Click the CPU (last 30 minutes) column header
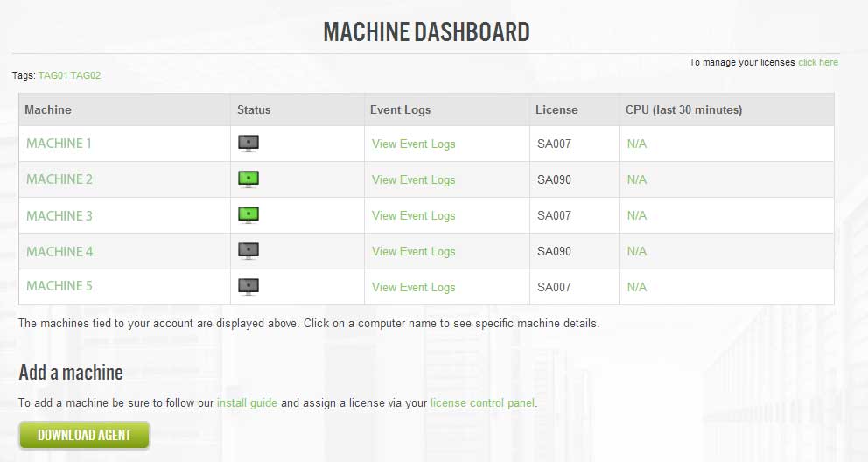 point(683,109)
